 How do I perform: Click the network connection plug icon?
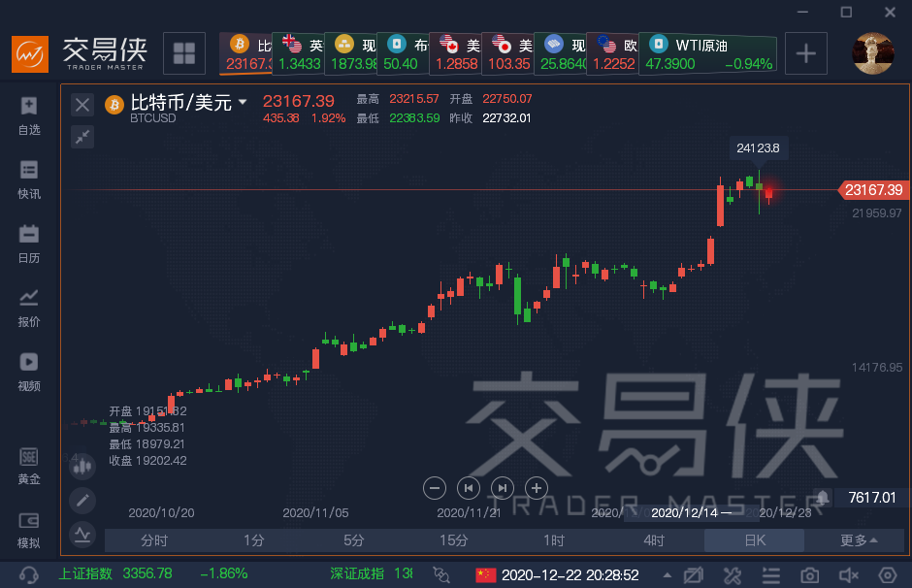(x=441, y=575)
